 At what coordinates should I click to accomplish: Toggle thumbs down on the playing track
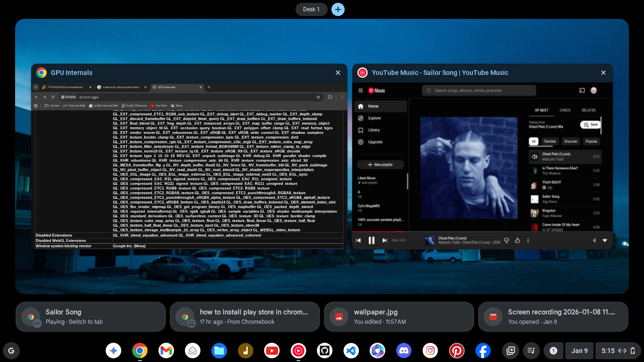507,240
